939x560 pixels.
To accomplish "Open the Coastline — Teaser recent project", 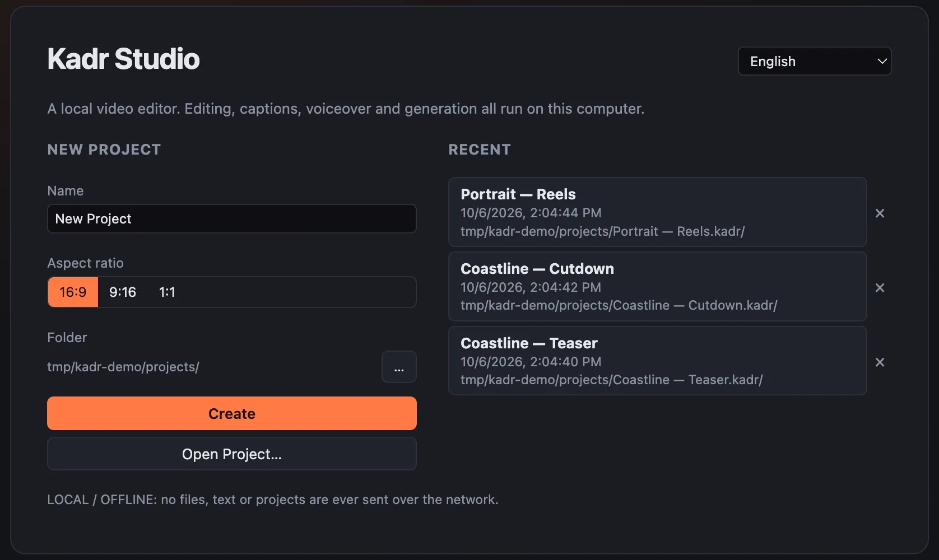I will (657, 361).
